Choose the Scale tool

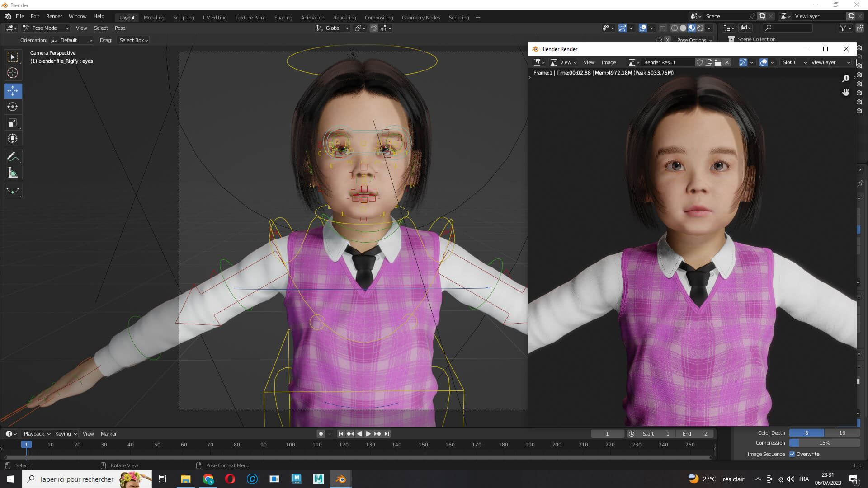pos(13,123)
